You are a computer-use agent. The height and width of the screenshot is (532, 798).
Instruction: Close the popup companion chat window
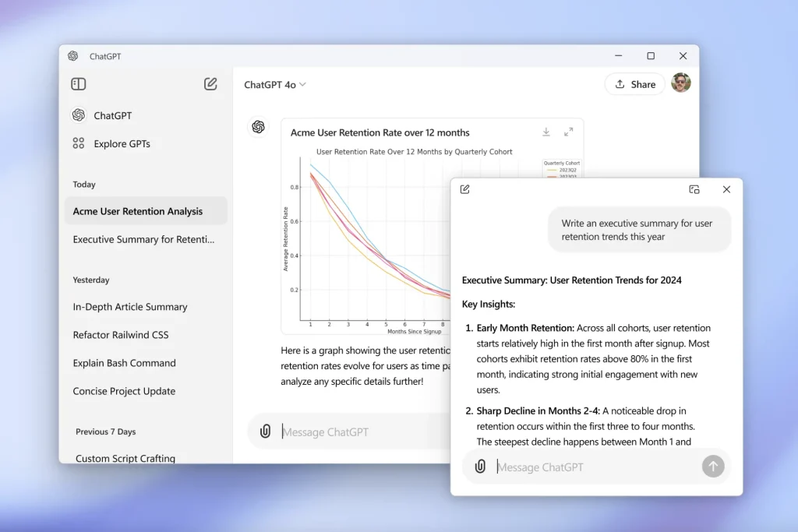726,189
